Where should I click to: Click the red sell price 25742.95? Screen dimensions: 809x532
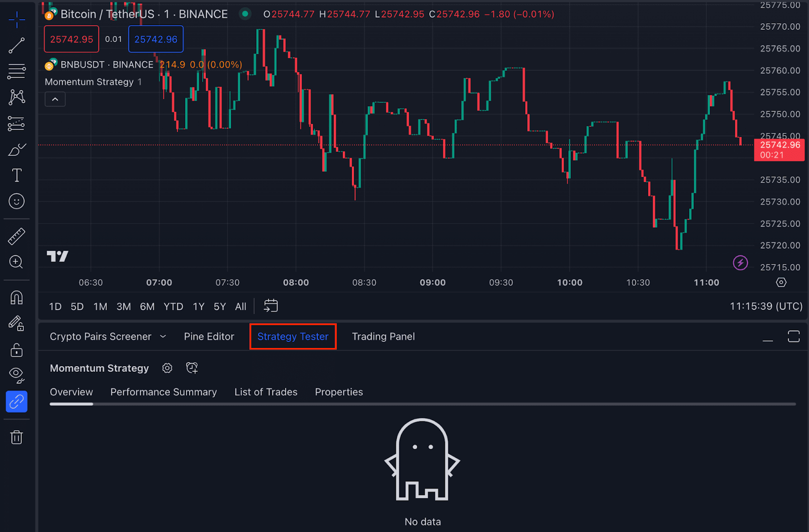click(71, 39)
